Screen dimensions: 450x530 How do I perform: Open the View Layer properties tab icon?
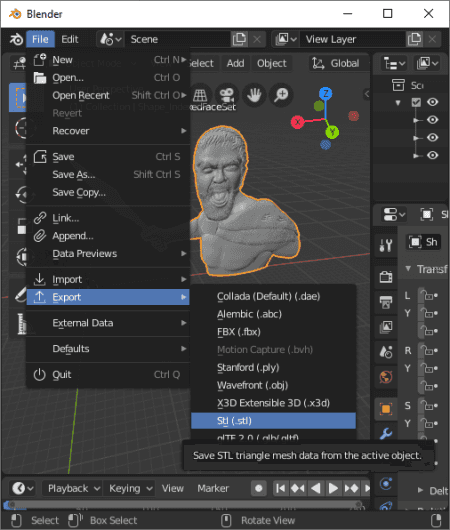[386, 327]
